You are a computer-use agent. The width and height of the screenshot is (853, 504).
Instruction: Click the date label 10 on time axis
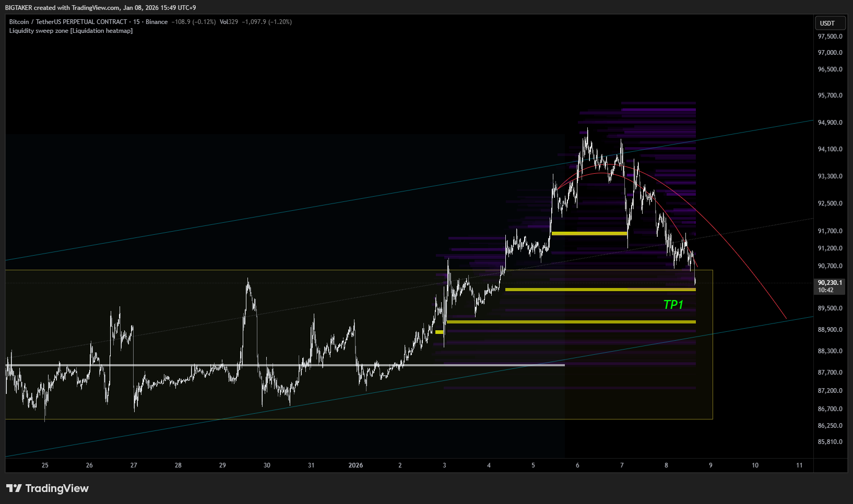click(x=755, y=465)
